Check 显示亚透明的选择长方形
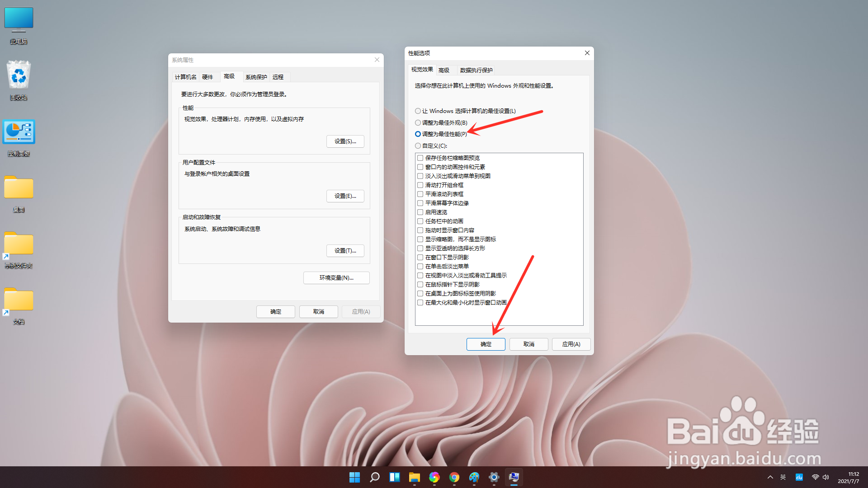Viewport: 868px width, 488px height. (x=420, y=249)
